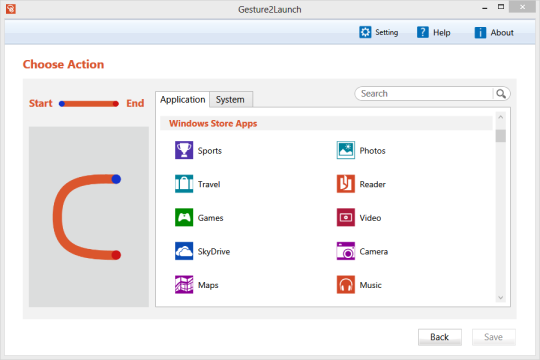Switch to the Application tab
This screenshot has width=540, height=360.
[183, 100]
